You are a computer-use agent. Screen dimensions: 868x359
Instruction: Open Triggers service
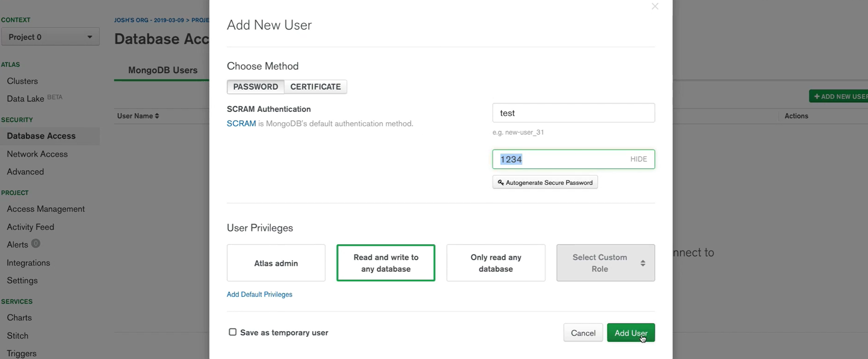coord(22,354)
